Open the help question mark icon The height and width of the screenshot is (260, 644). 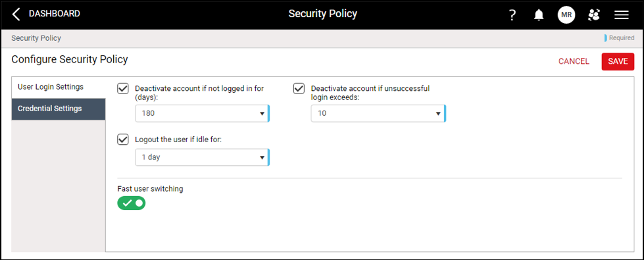[512, 15]
